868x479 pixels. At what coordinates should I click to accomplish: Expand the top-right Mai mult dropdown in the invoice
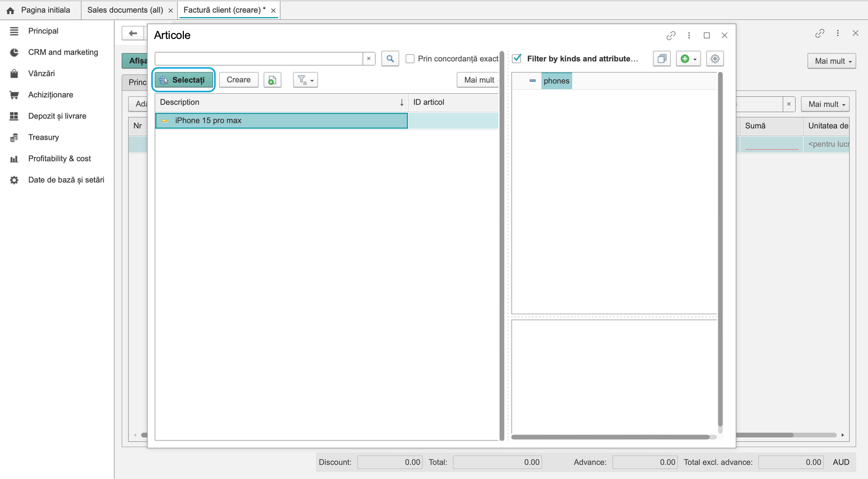[x=833, y=61]
